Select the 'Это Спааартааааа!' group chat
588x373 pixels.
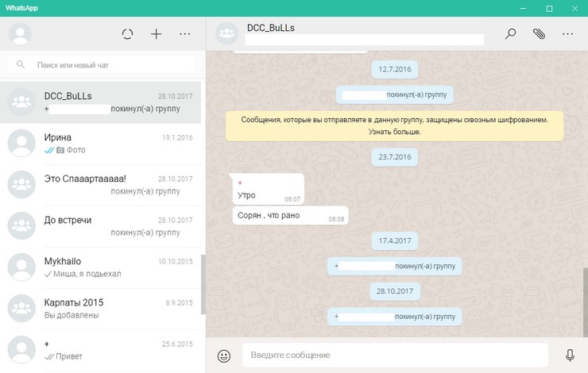click(102, 184)
